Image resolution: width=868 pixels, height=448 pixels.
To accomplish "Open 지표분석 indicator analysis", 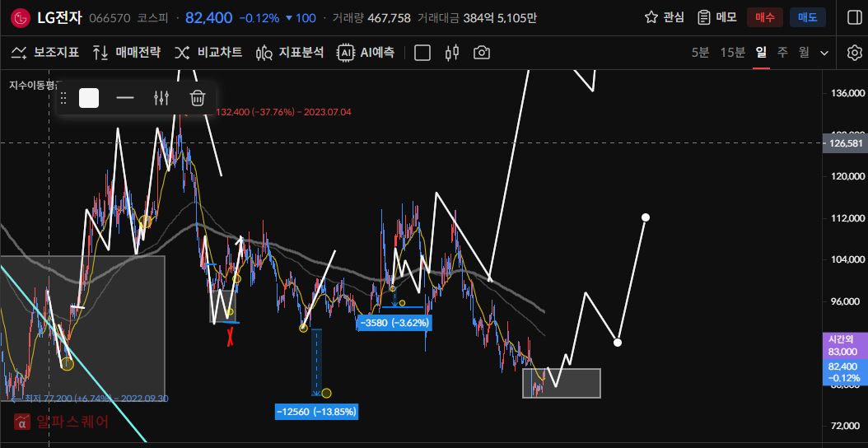I will (290, 53).
